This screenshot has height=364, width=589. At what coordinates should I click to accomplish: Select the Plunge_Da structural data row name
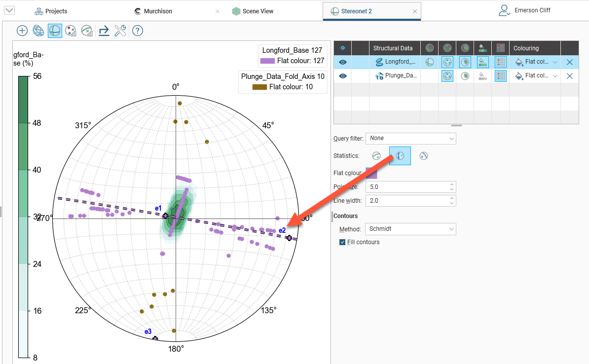pos(401,75)
